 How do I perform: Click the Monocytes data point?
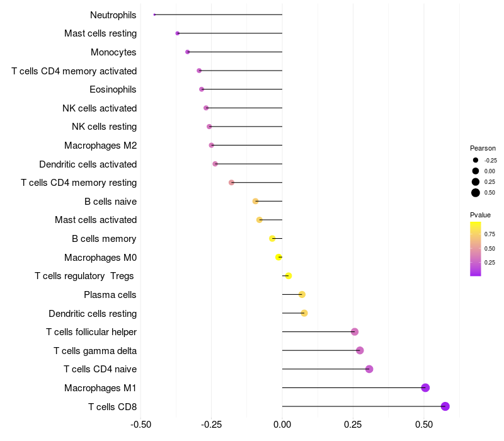(x=187, y=52)
